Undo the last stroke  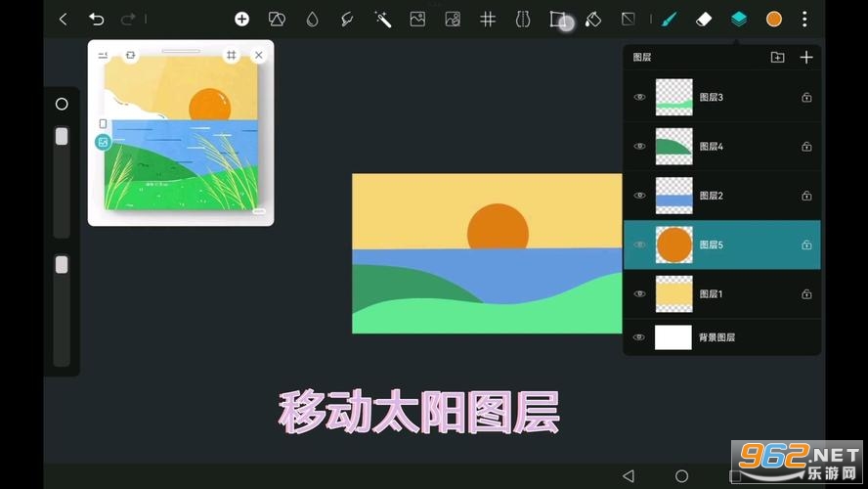(97, 20)
